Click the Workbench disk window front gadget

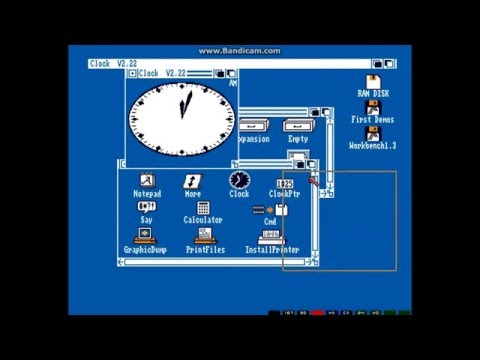326,112
